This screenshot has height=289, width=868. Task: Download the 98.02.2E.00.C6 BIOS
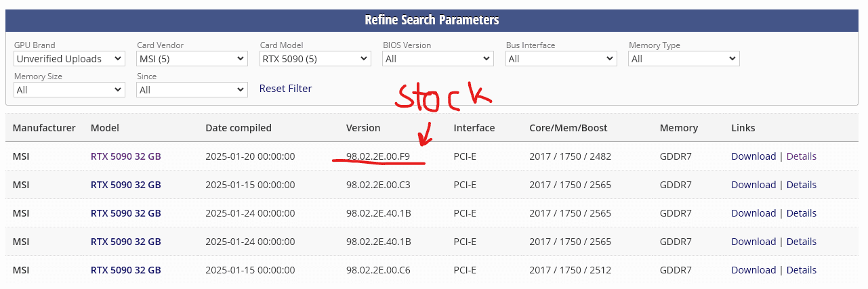click(753, 270)
